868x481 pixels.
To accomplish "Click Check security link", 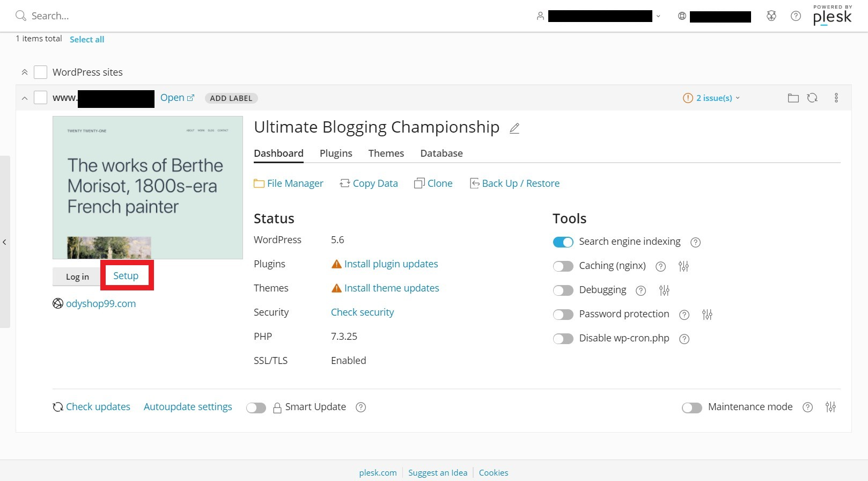I will click(363, 312).
